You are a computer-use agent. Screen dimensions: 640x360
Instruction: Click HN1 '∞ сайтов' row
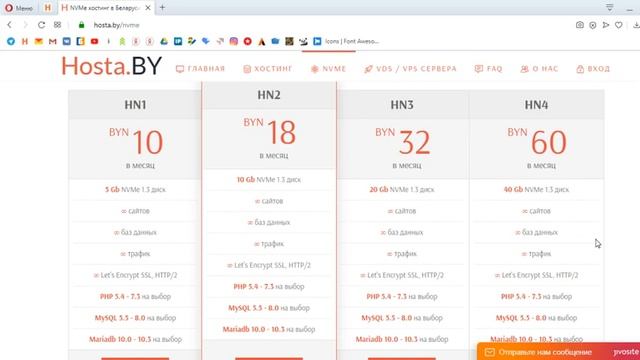pos(135,211)
